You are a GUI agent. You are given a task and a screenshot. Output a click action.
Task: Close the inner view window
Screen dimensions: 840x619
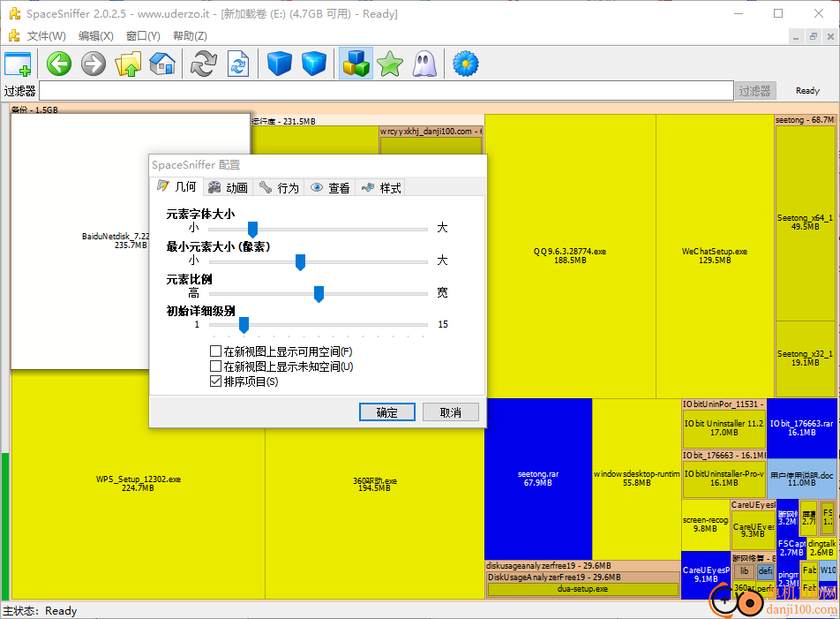830,36
